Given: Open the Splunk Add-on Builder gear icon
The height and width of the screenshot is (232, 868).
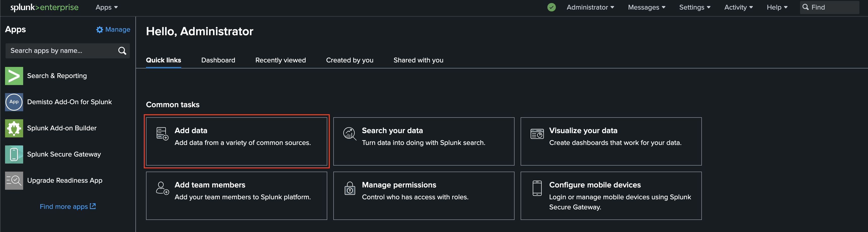Looking at the screenshot, I should (14, 128).
